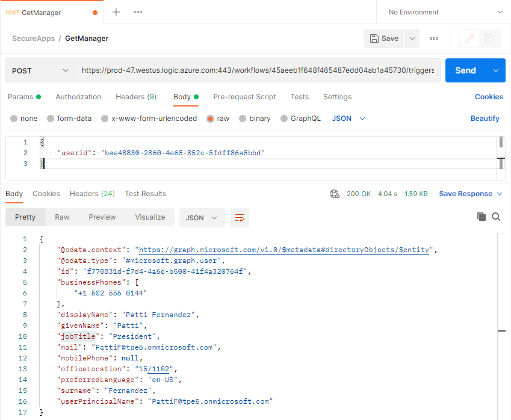
Task: Click the edit pencil icon
Action: [469, 39]
